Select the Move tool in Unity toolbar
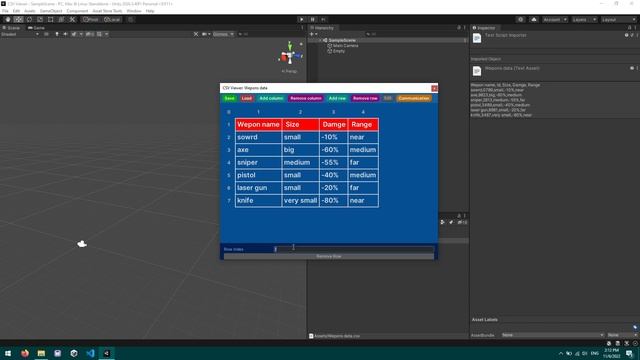Viewport: 640px width, 360px height. coord(18,20)
